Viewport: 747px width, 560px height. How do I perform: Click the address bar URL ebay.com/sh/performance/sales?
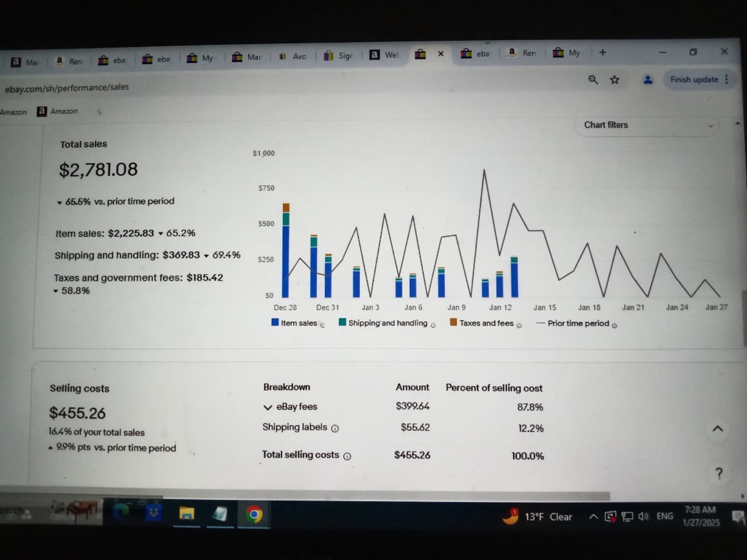point(67,87)
